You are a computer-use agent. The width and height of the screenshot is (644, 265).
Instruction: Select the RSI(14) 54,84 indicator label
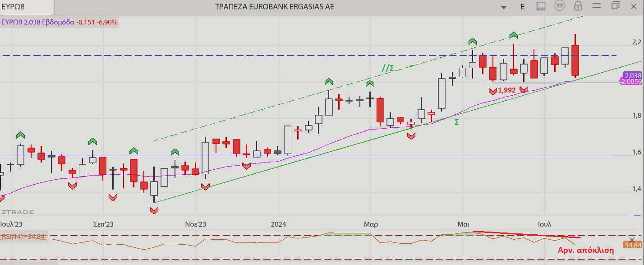click(x=24, y=237)
